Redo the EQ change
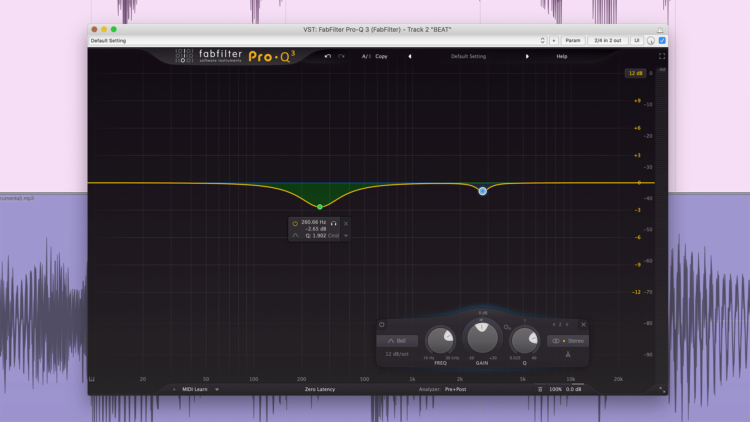This screenshot has height=422, width=750. [341, 56]
